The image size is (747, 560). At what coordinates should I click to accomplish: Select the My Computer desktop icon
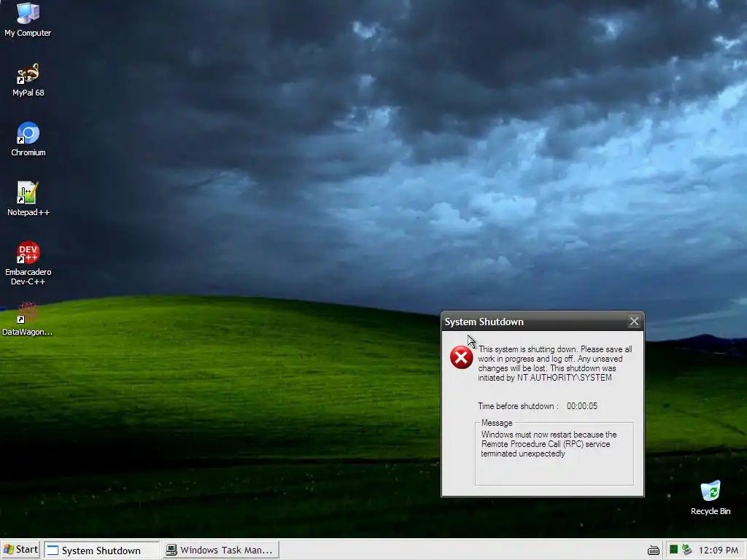tap(28, 19)
